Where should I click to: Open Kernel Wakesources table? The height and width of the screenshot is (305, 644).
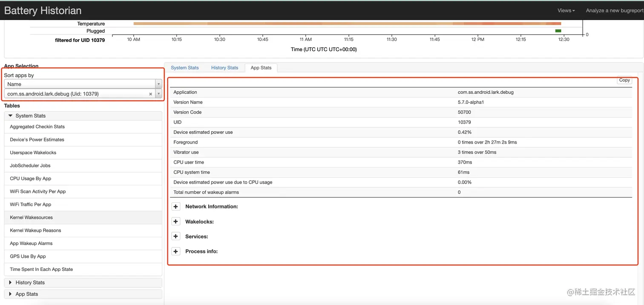83,218
